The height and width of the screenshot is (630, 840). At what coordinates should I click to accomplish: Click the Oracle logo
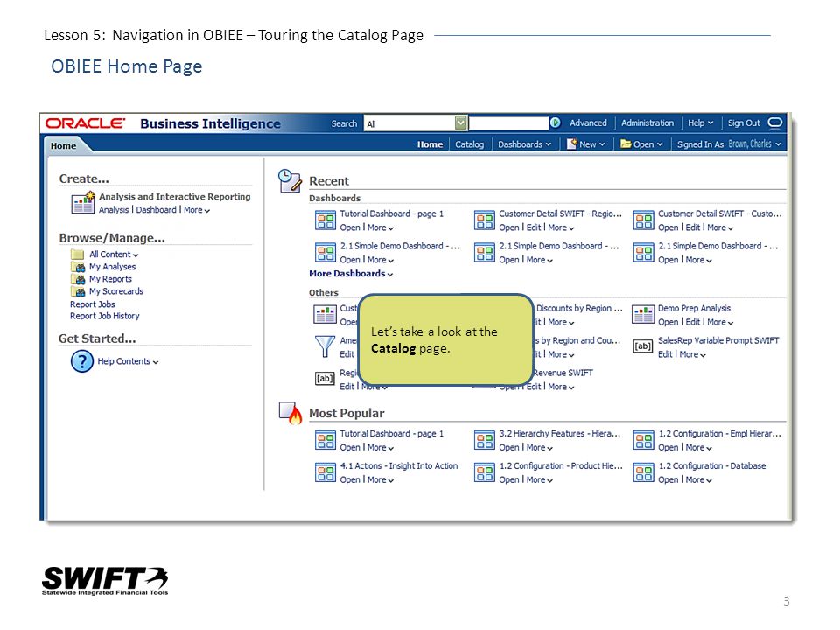click(x=85, y=123)
